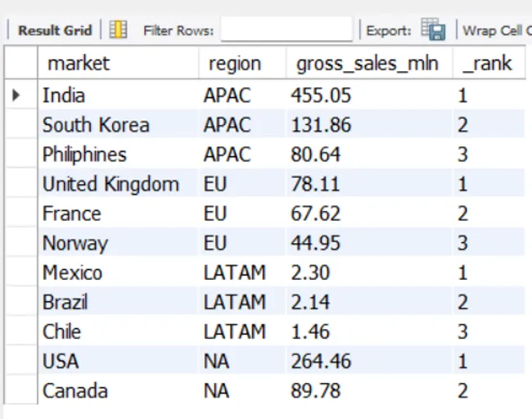Click into the Filter Rows input field
The image size is (532, 419).
tap(286, 30)
